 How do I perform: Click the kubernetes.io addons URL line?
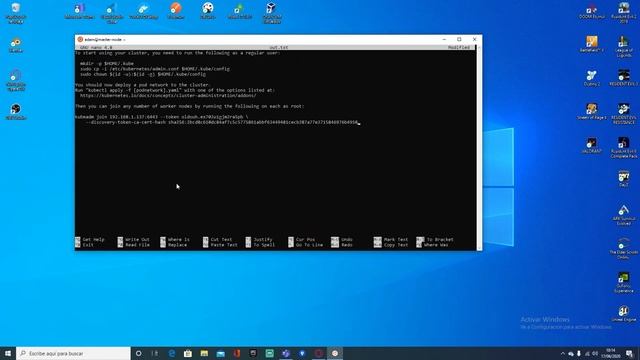(x=168, y=96)
